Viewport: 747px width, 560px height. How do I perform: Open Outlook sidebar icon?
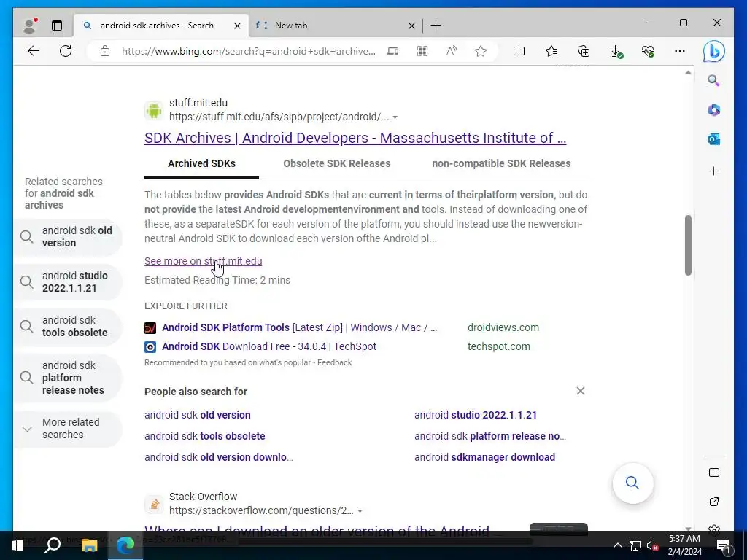[713, 139]
